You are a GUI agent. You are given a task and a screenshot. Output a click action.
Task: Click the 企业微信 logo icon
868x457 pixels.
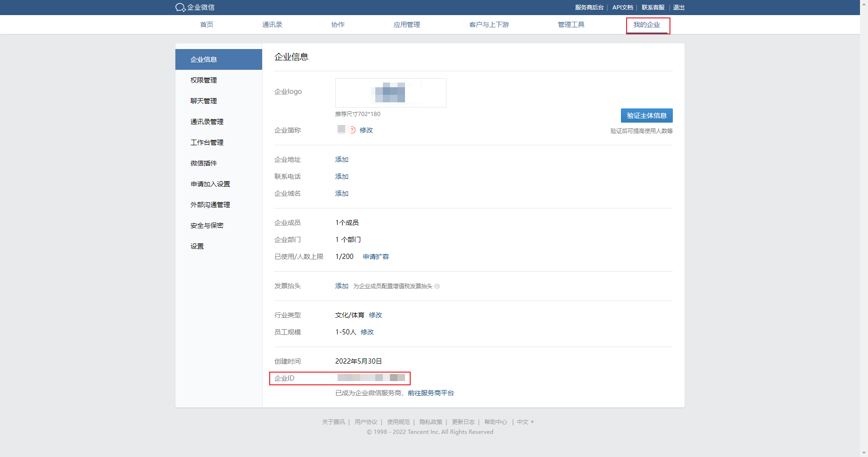pyautogui.click(x=181, y=8)
